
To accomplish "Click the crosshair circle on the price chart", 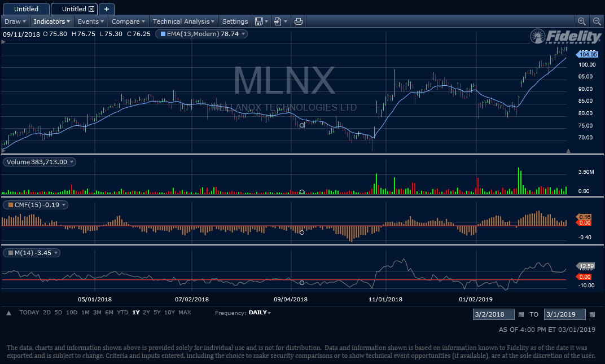I will (302, 125).
